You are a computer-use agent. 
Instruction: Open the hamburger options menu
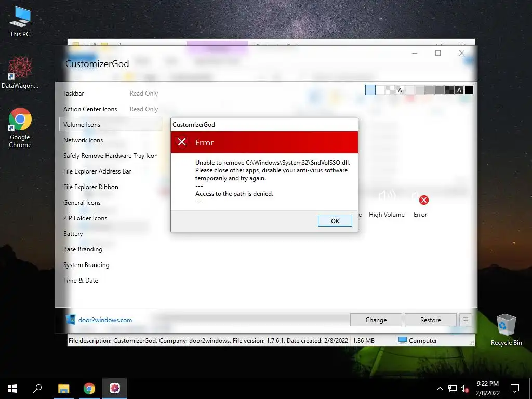(x=465, y=320)
